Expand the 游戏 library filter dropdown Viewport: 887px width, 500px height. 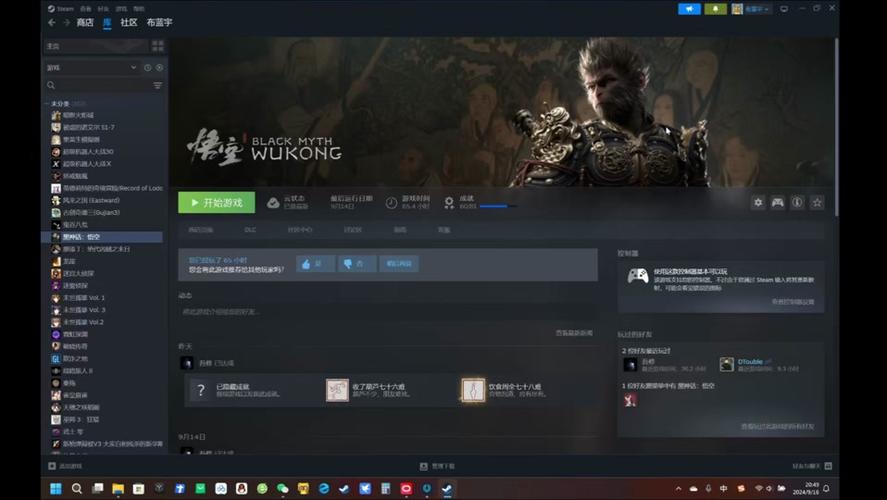[x=90, y=67]
